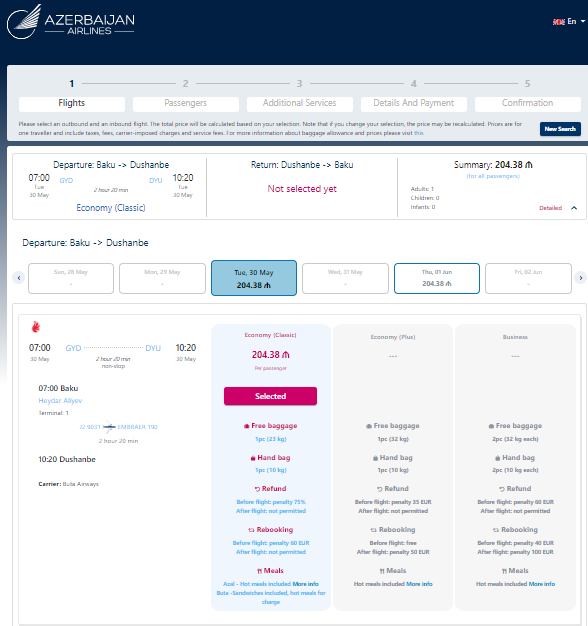The height and width of the screenshot is (626, 588).
Task: Choose Sun, 28 May date card
Action: click(71, 278)
